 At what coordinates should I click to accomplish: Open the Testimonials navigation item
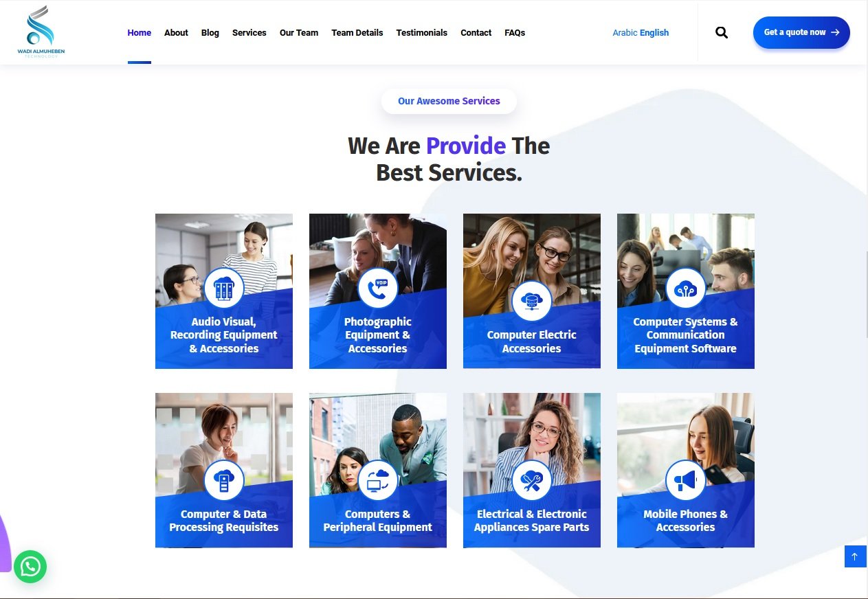click(421, 32)
